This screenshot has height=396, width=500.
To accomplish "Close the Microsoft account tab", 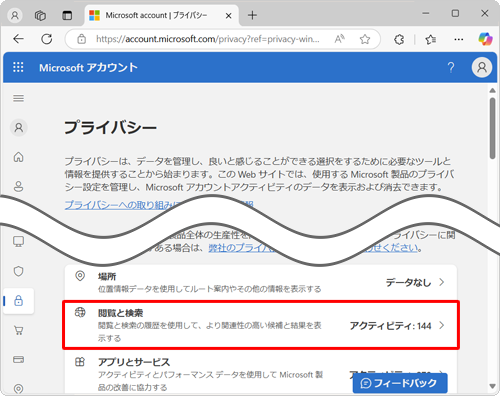I will [x=228, y=16].
